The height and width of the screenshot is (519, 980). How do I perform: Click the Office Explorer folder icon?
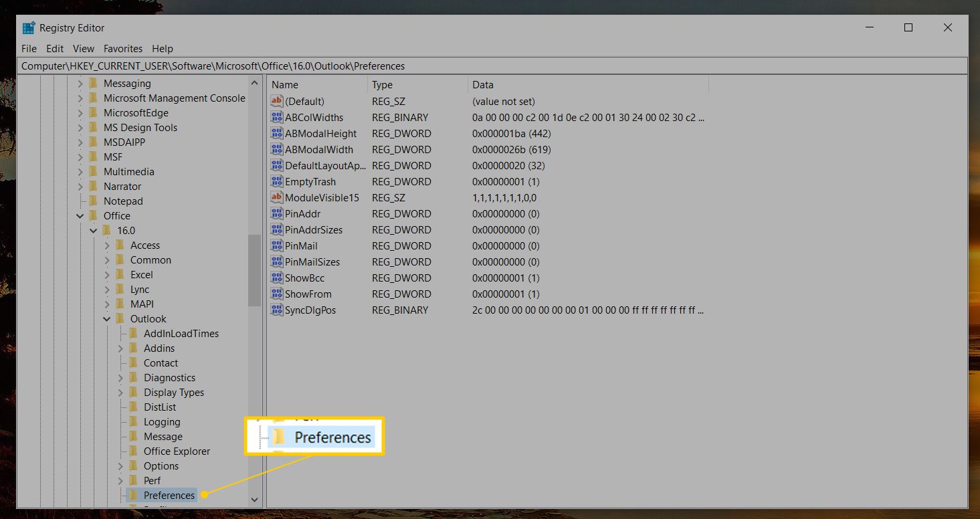133,451
